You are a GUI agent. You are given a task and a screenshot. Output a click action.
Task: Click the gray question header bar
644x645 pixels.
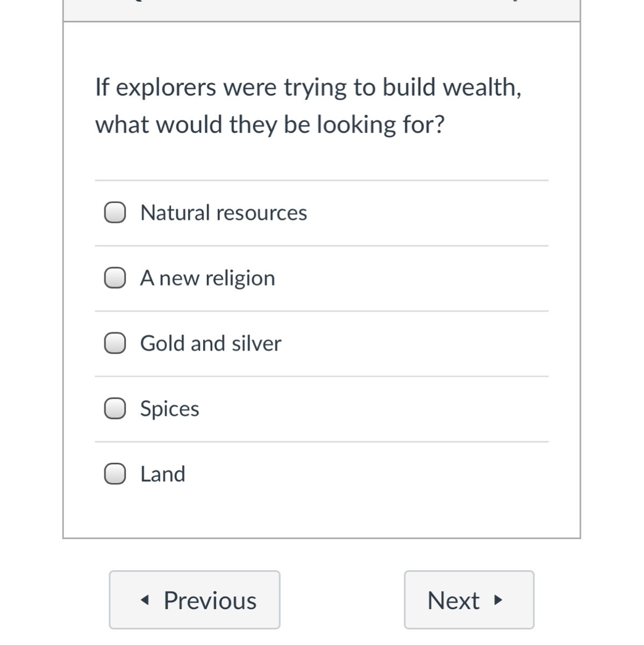click(x=321, y=10)
